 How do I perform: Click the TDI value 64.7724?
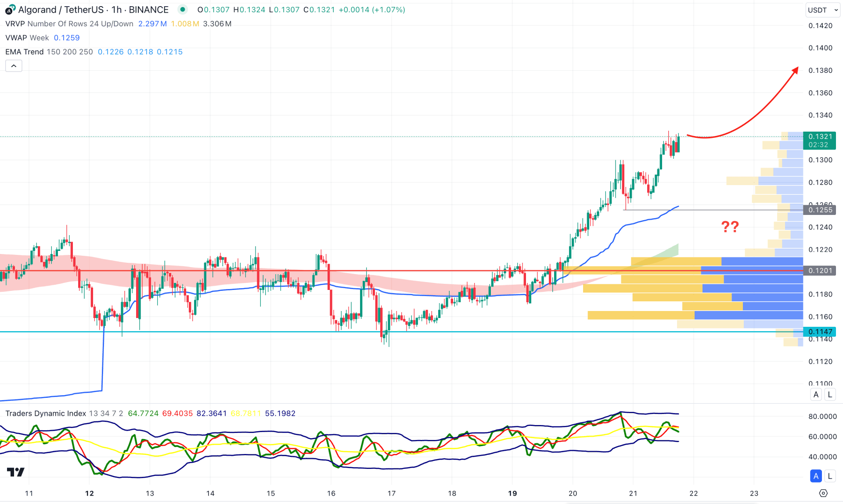pos(143,413)
